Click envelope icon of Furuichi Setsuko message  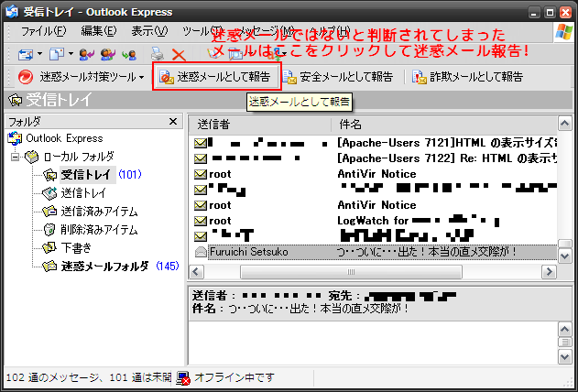(201, 252)
